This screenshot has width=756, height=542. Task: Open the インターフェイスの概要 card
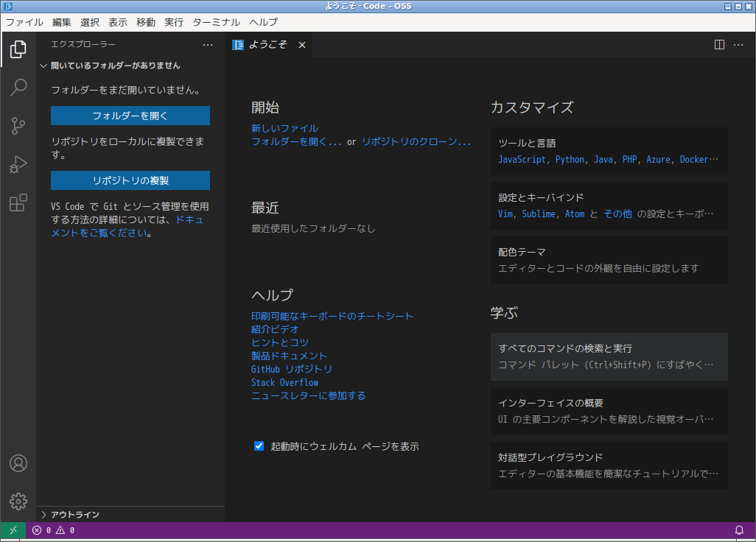(x=609, y=411)
